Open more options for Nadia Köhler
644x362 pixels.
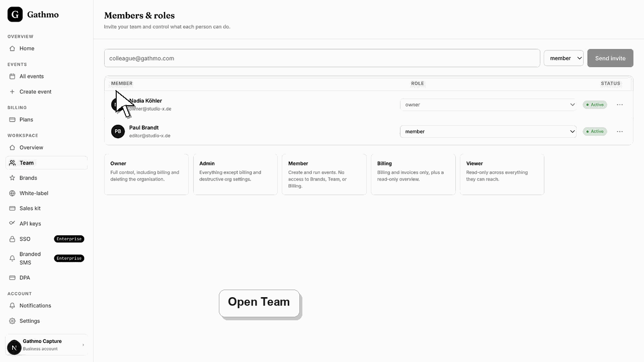pos(620,105)
